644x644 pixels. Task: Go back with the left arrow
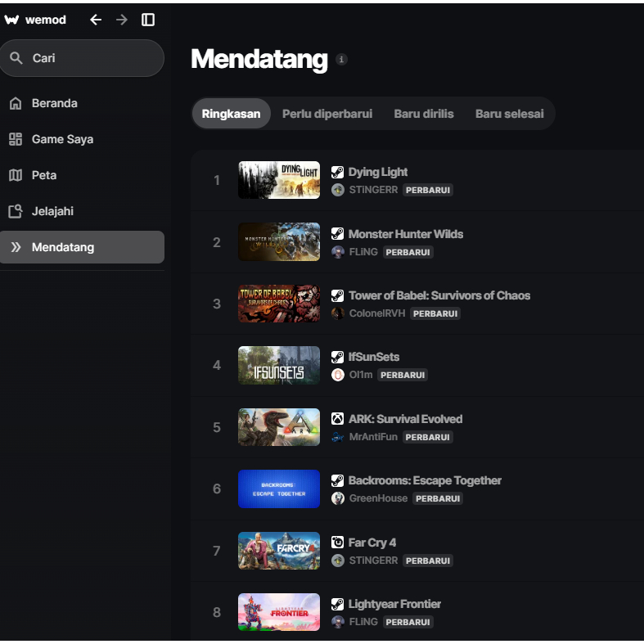tap(96, 20)
